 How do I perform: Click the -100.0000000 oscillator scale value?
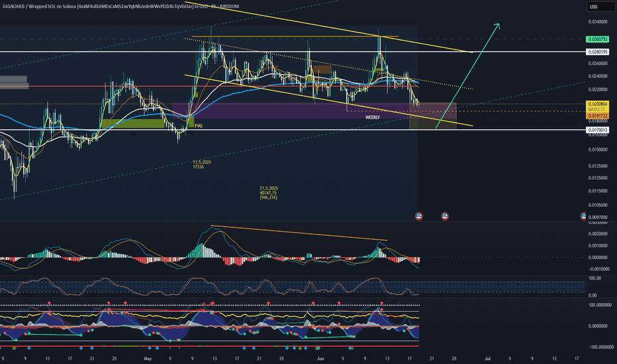pos(600,347)
